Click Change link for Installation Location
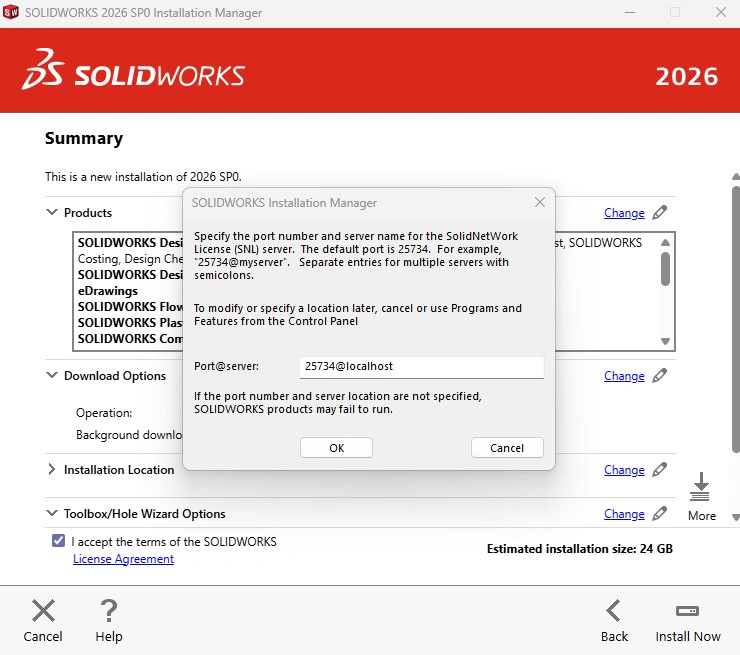 [x=624, y=470]
